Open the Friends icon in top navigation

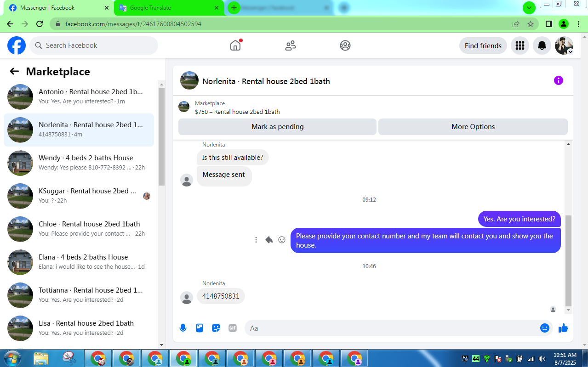(291, 45)
